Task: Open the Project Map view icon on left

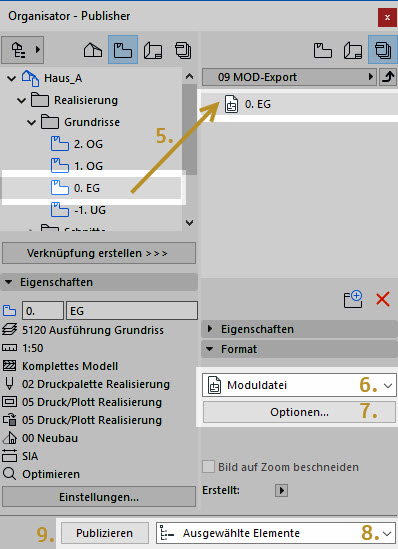Action: [x=93, y=50]
